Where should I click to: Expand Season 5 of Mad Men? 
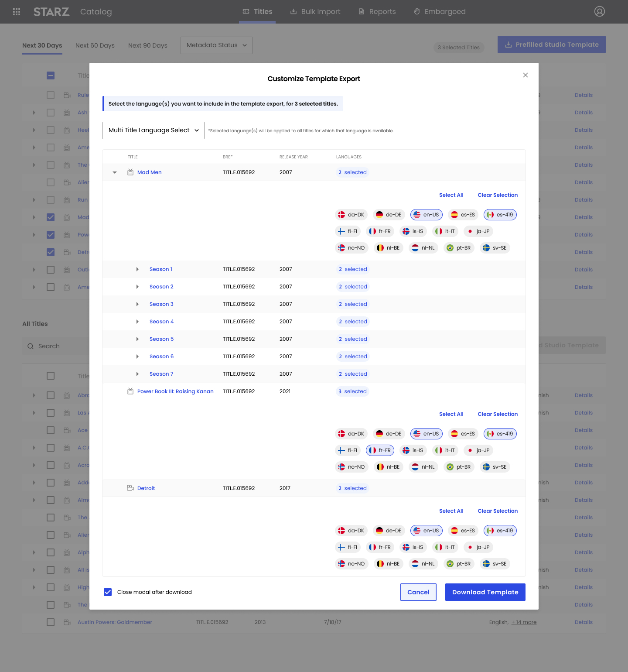(x=137, y=339)
